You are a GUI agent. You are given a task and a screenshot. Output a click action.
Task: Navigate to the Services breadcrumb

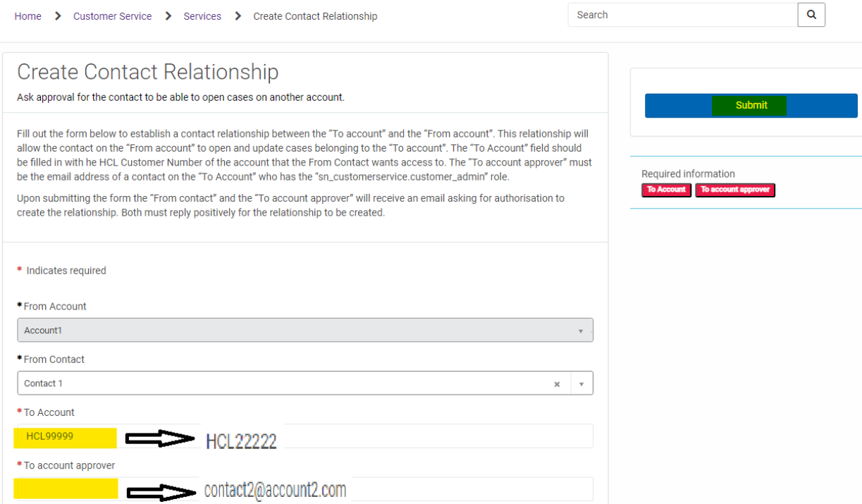202,16
